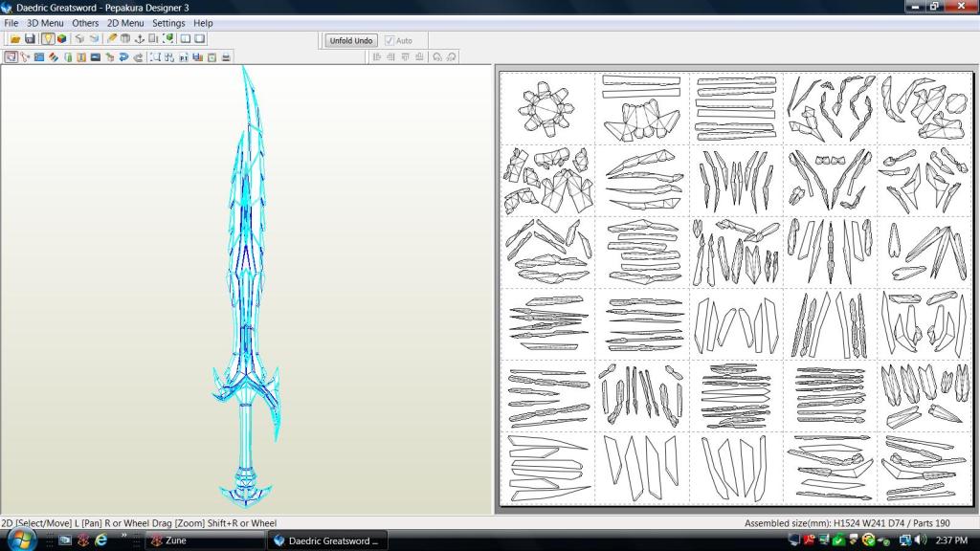Open the Others menu
The image size is (980, 551).
[x=85, y=23]
